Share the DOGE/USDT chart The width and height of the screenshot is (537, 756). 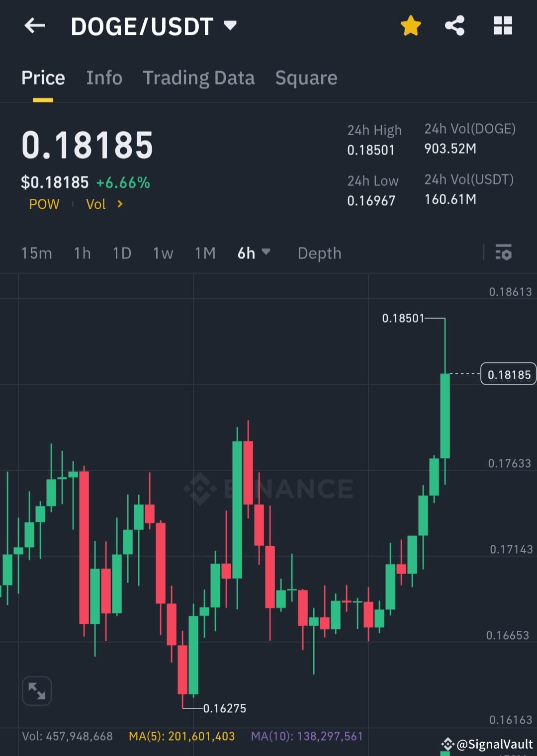pos(453,26)
